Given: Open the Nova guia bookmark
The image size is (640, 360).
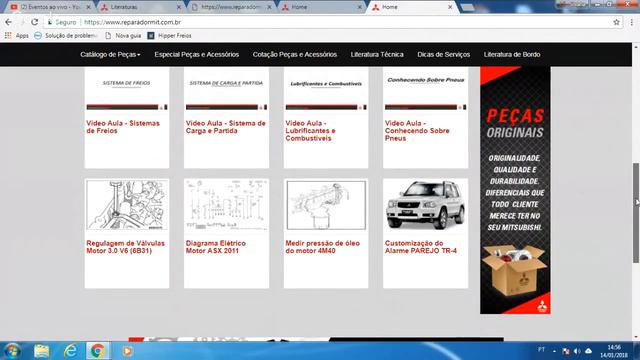Looking at the screenshot, I should pos(123,36).
